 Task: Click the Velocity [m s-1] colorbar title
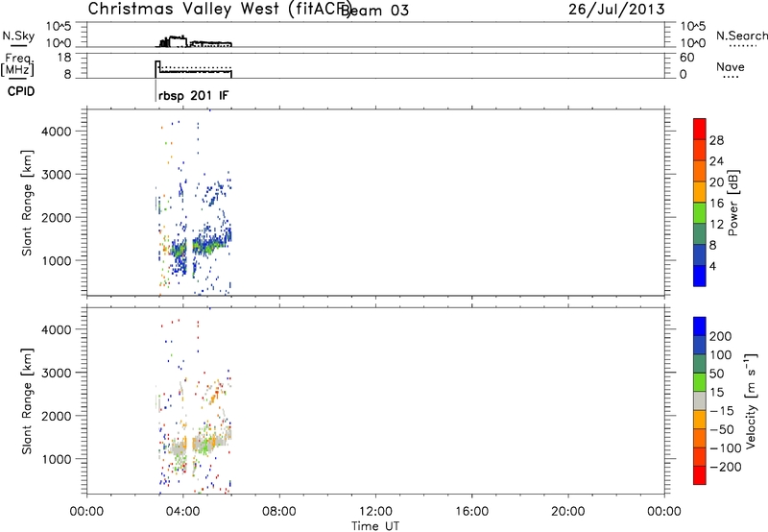pyautogui.click(x=750, y=400)
